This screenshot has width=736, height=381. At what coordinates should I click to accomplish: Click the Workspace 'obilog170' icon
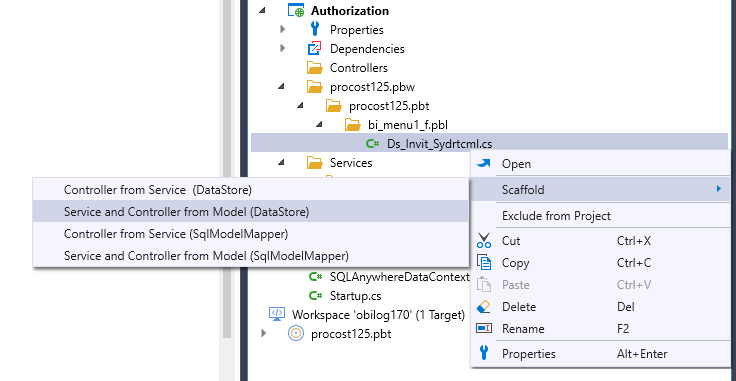tap(277, 314)
